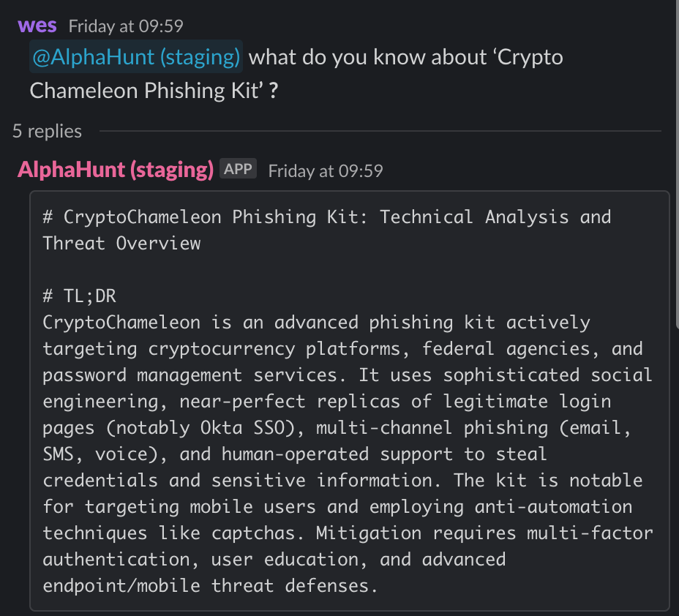Viewport: 679px width, 616px height.
Task: Click the divider line beside '5 replies'
Action: (380, 131)
